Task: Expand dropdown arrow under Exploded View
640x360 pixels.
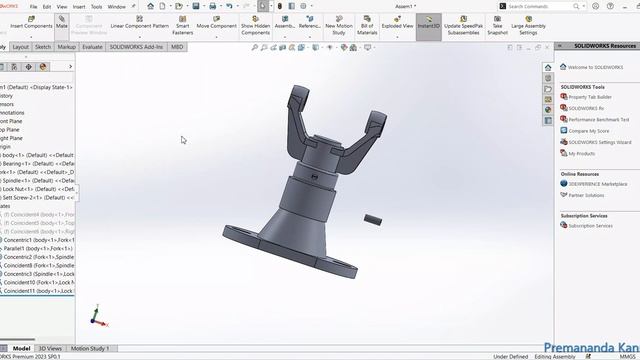Action: 397,37
